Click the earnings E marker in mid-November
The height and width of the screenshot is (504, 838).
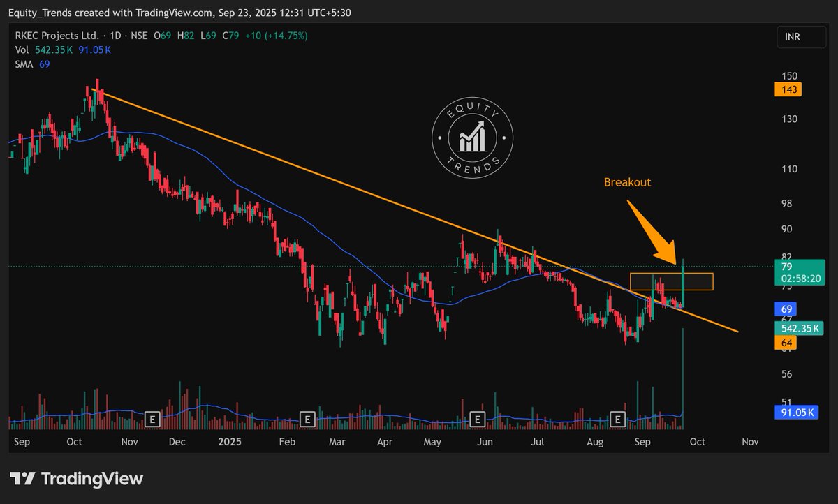click(153, 419)
